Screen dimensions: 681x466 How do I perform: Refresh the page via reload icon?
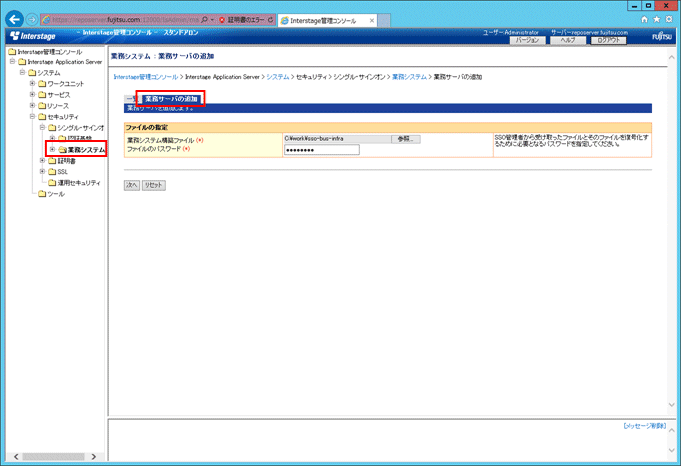[x=270, y=20]
